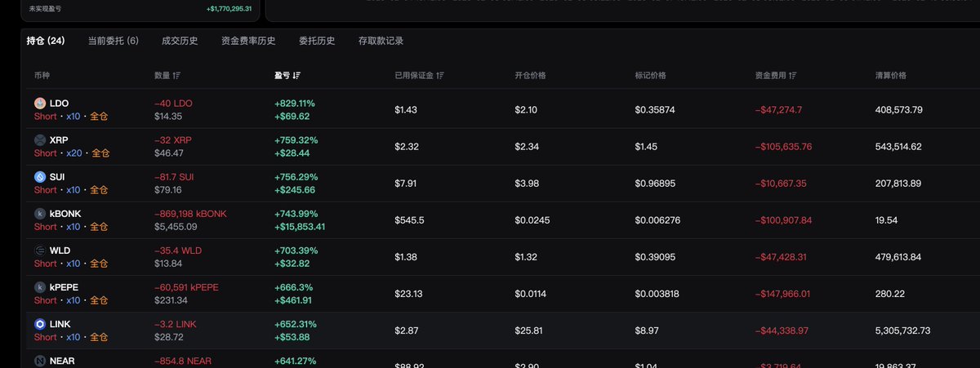Click kPEPE mark price $0.003818
This screenshot has width=980, height=368.
tap(657, 294)
